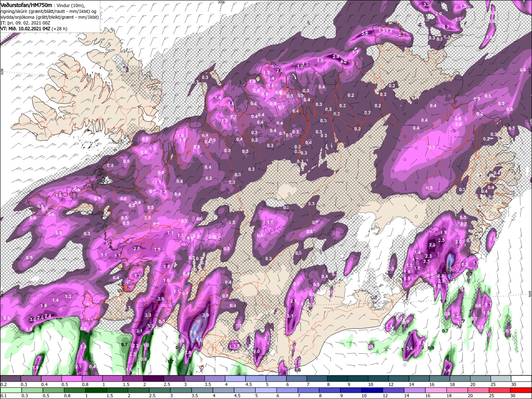Screen dimensions: 532x399
Task: Pick the bright red 30 rain legend swatch
Action: [521, 390]
